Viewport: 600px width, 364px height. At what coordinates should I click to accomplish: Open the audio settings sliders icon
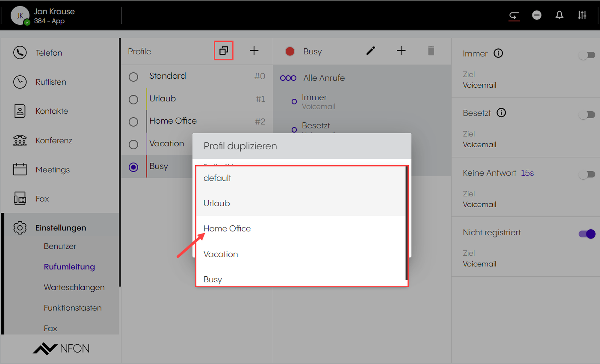tap(582, 15)
